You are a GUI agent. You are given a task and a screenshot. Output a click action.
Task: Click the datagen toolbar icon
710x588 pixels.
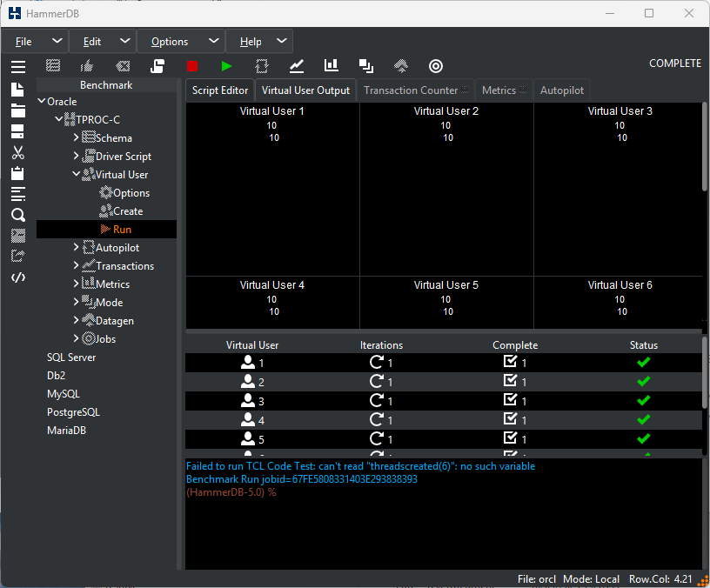point(401,66)
